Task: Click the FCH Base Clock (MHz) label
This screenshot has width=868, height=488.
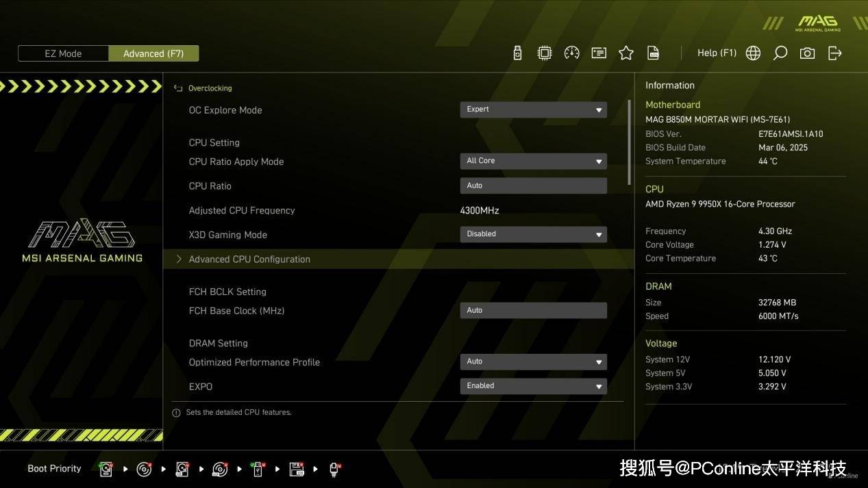Action: [x=236, y=311]
